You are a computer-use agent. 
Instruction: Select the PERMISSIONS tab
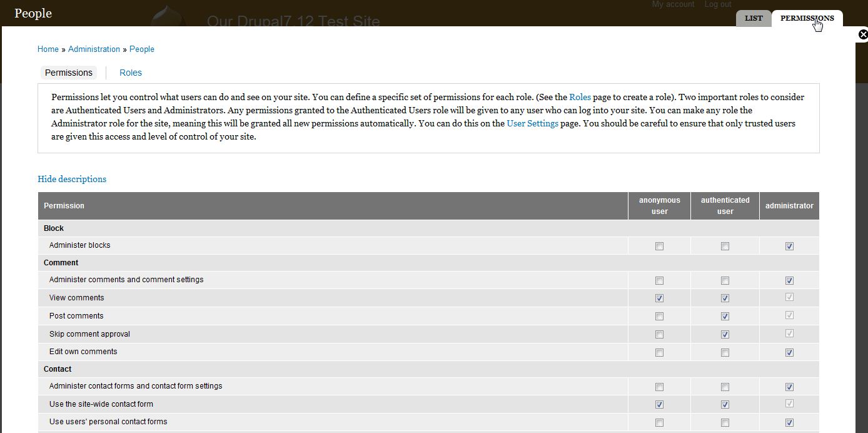tap(807, 18)
